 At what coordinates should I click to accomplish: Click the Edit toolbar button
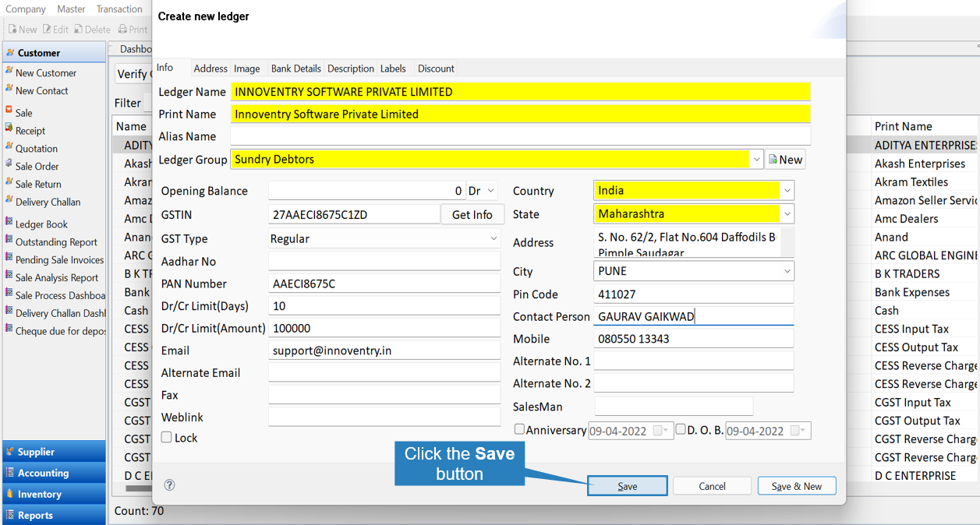55,29
